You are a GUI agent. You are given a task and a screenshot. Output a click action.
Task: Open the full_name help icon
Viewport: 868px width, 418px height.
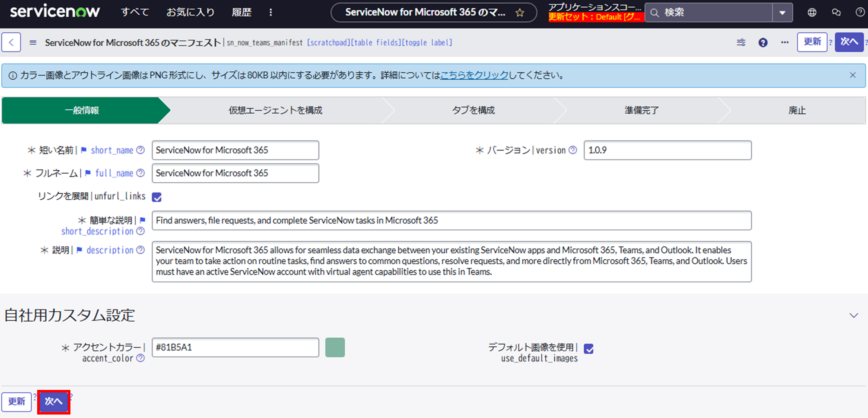pyautogui.click(x=140, y=173)
